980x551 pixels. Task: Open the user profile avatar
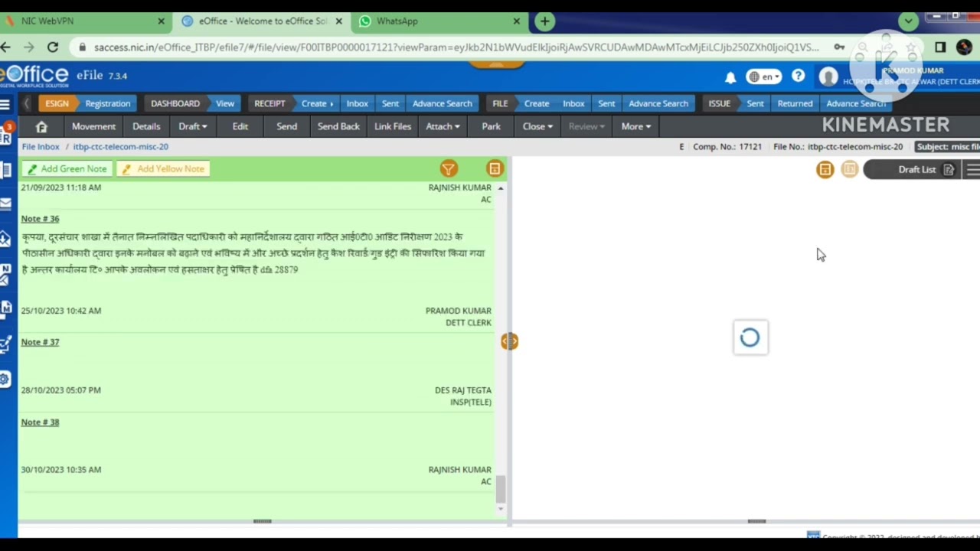click(828, 77)
